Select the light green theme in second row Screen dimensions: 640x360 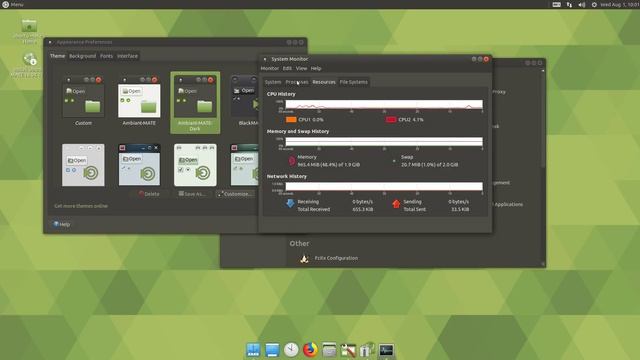pyautogui.click(x=195, y=165)
